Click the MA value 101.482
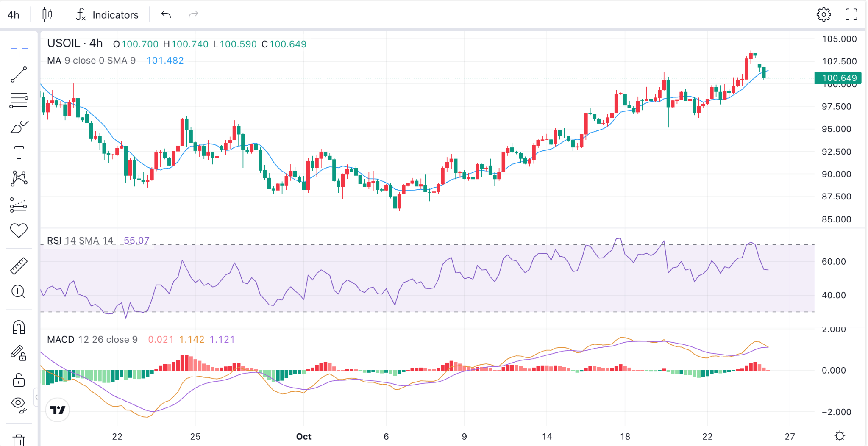This screenshot has width=868, height=446. [x=165, y=61]
